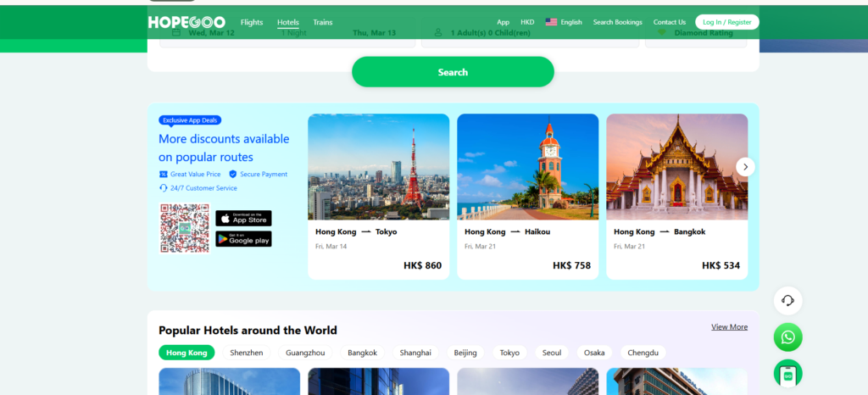868x395 pixels.
Task: Open the HKD currency selector
Action: 527,22
